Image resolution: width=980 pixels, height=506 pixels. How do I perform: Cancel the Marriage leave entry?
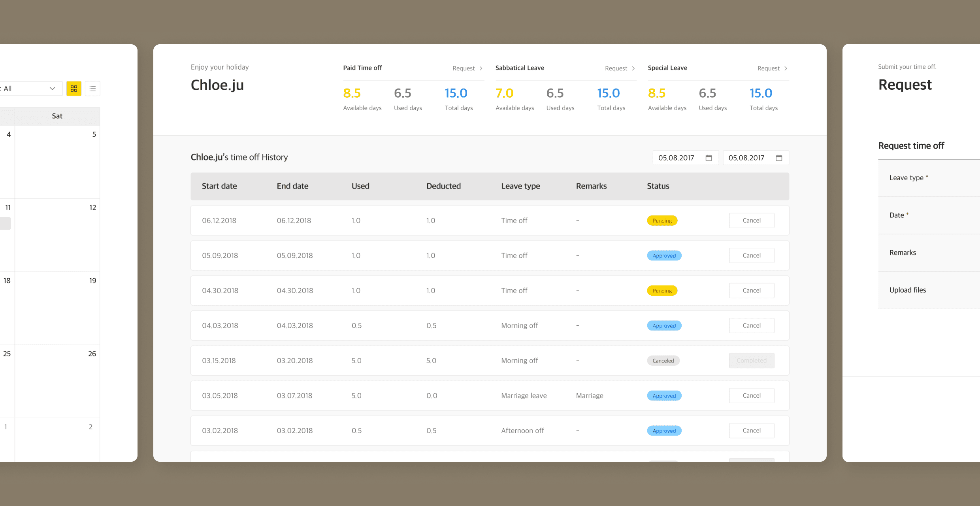[751, 396]
